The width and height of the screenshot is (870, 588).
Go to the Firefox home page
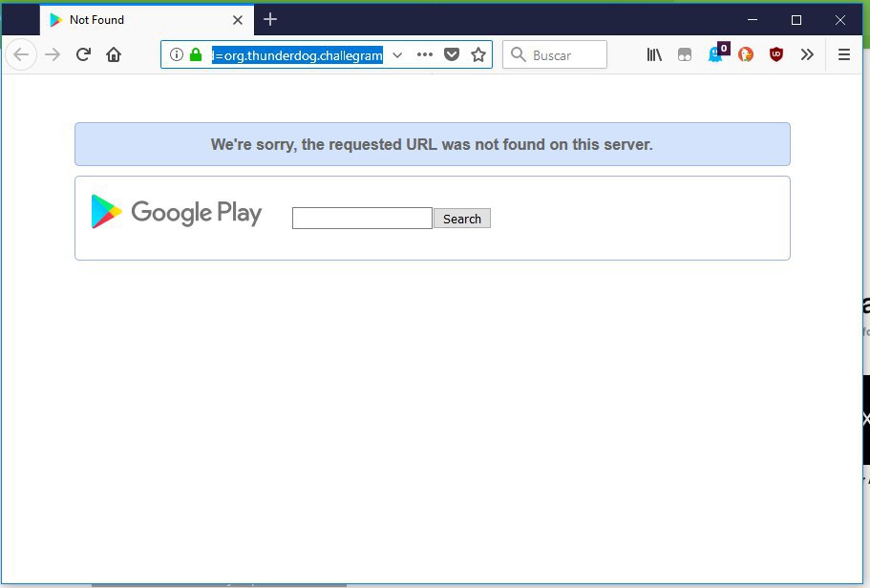(114, 55)
